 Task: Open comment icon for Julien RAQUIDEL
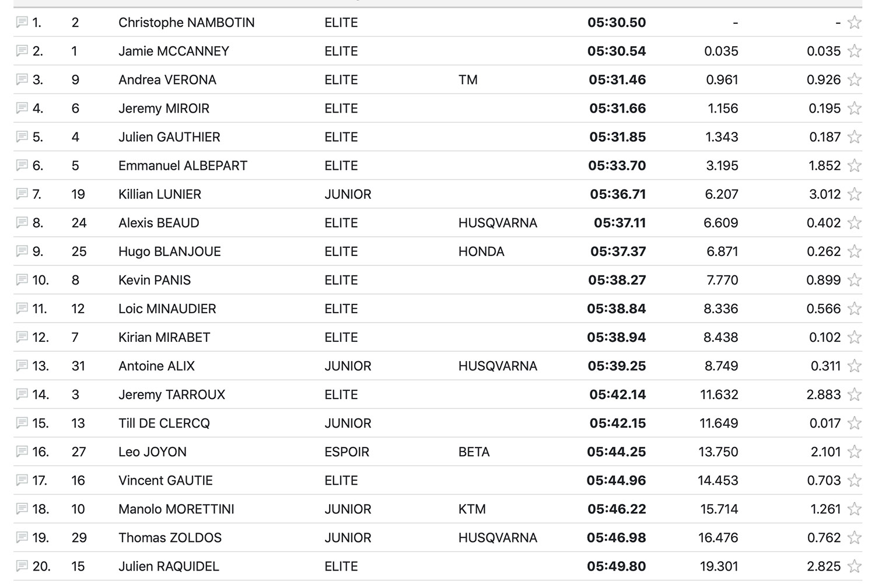click(x=22, y=566)
